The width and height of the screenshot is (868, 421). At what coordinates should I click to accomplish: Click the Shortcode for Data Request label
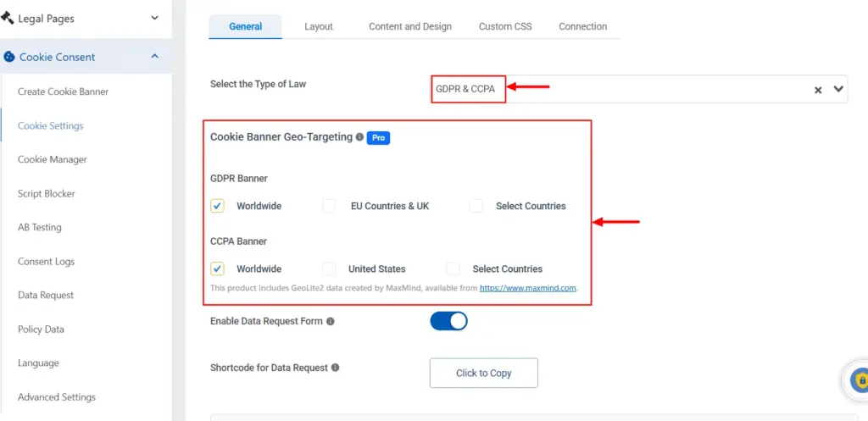(x=269, y=368)
